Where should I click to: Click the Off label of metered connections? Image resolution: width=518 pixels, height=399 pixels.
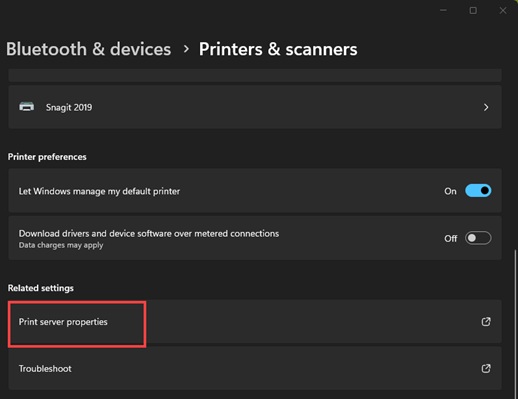point(451,239)
